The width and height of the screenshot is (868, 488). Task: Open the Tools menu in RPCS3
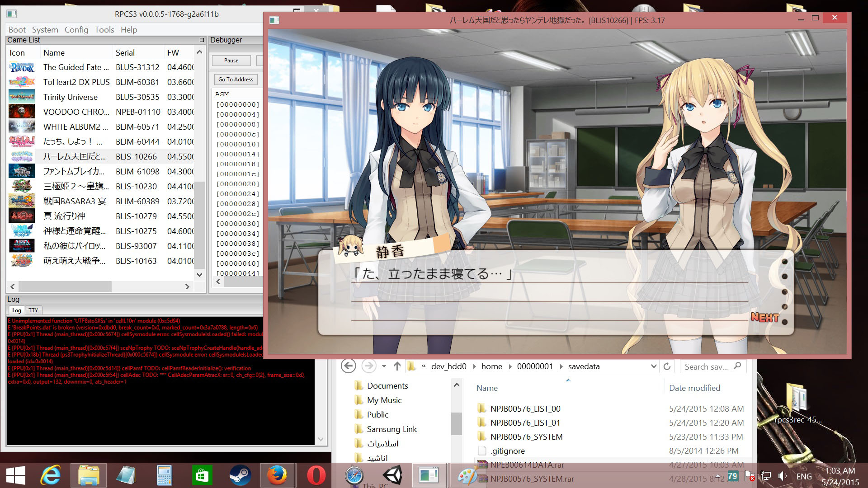[104, 29]
